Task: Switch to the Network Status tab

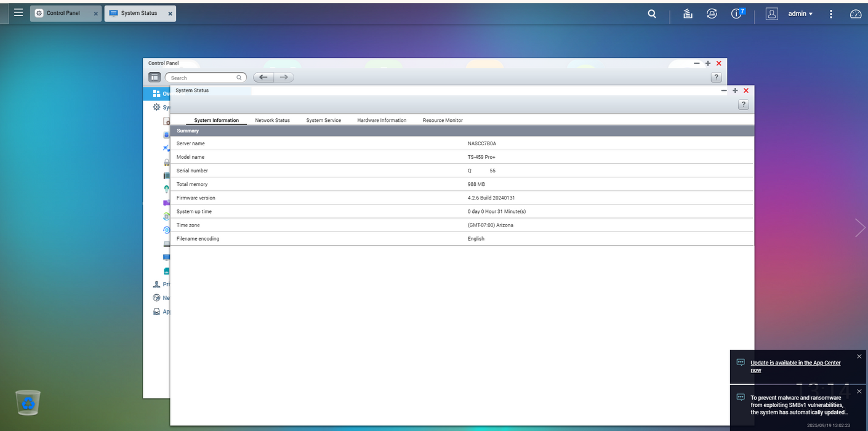Action: [x=272, y=120]
